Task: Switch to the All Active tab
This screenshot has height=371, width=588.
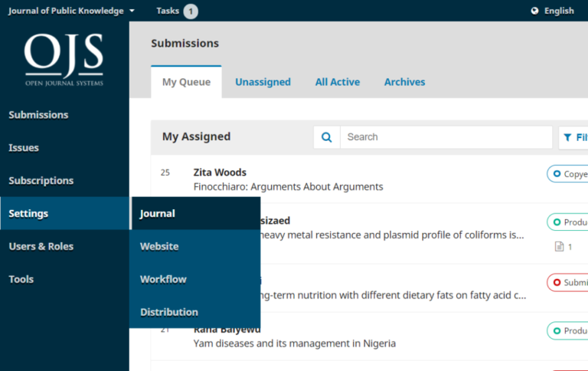Action: 338,82
